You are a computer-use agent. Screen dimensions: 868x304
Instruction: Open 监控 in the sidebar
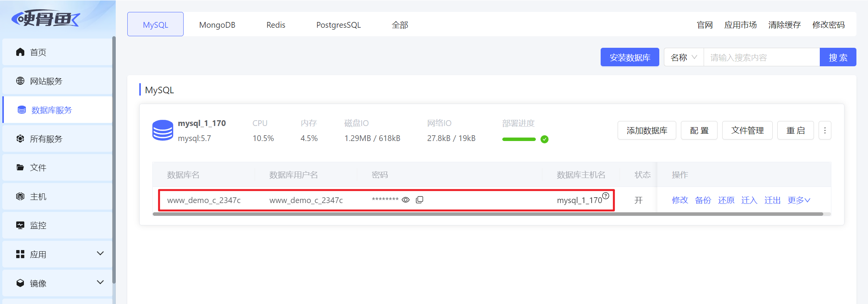57,225
